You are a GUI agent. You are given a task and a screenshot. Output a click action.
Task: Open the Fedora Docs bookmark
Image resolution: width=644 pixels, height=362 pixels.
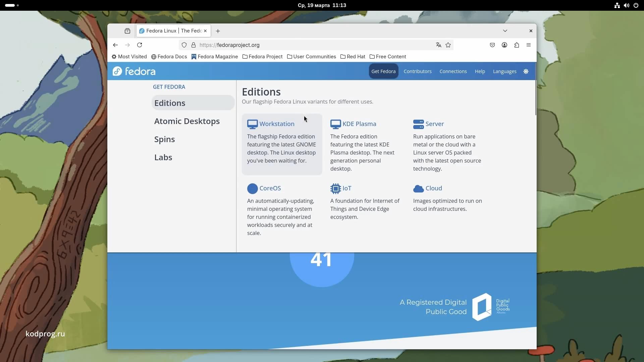[169, 57]
